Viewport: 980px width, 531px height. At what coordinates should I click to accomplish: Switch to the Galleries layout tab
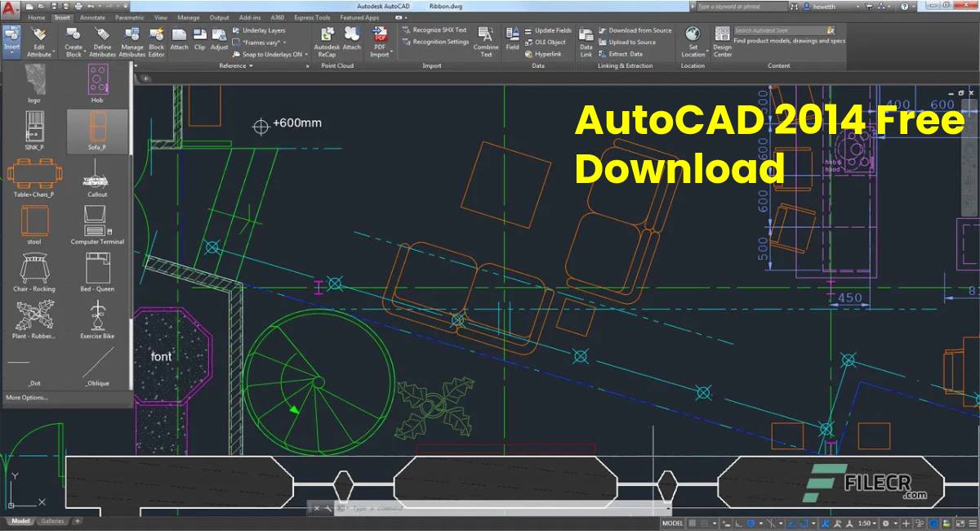click(52, 521)
